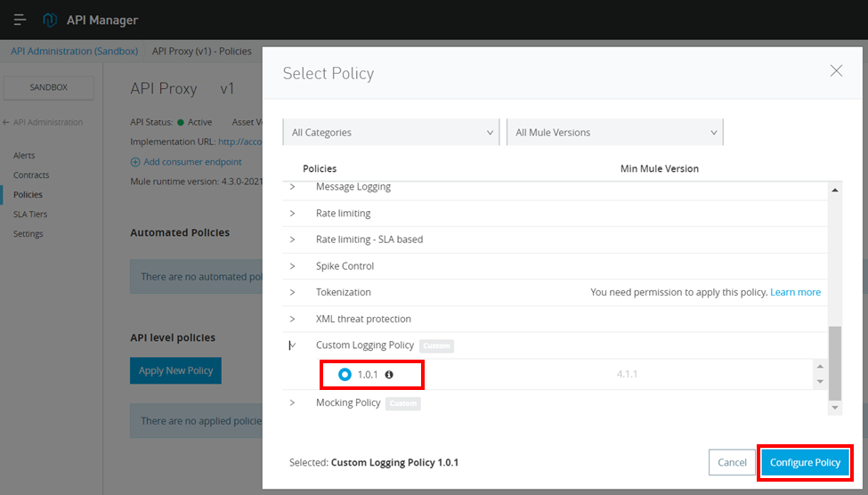The image size is (868, 495).
Task: Expand the Rate limiting policy row
Action: click(292, 214)
